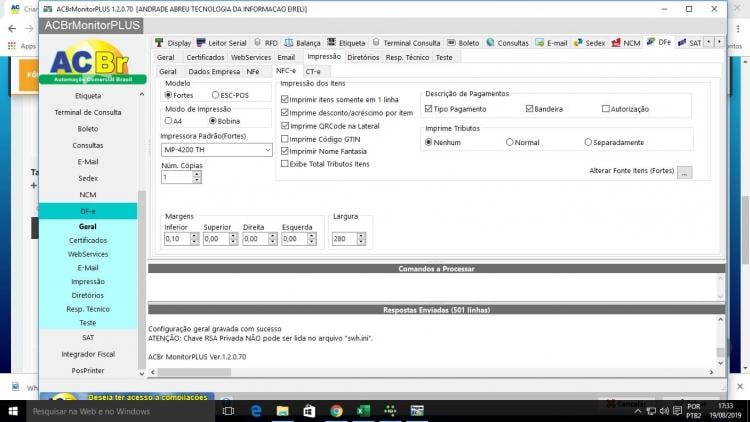
Task: Launch Microsoft Edge from taskbar
Action: [256, 411]
